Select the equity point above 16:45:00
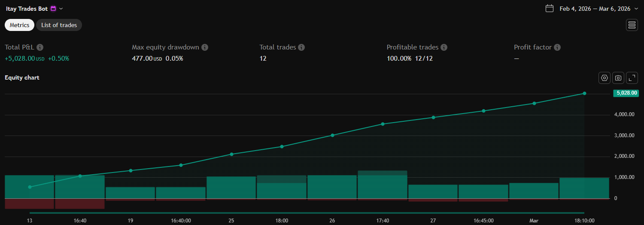644x225 pixels. click(x=483, y=111)
